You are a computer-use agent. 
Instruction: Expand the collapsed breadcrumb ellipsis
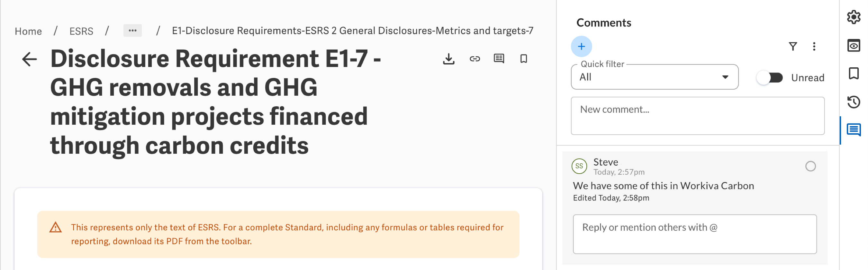click(x=132, y=31)
